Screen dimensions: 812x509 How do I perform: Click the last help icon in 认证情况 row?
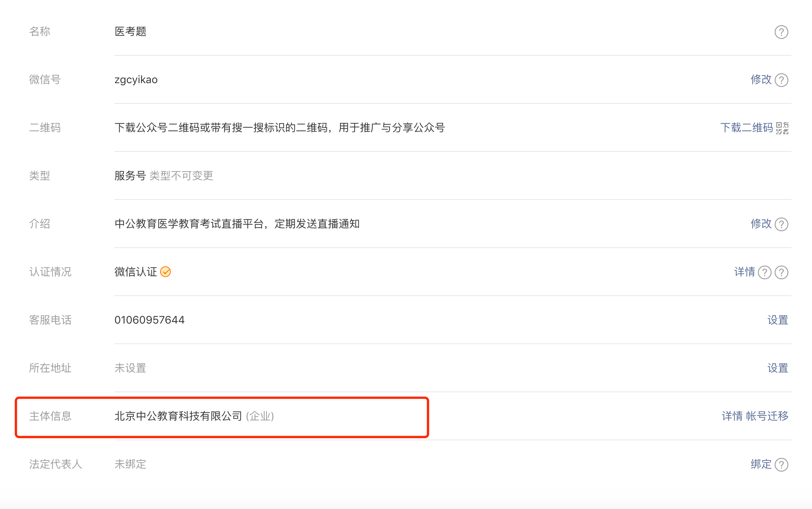click(781, 272)
